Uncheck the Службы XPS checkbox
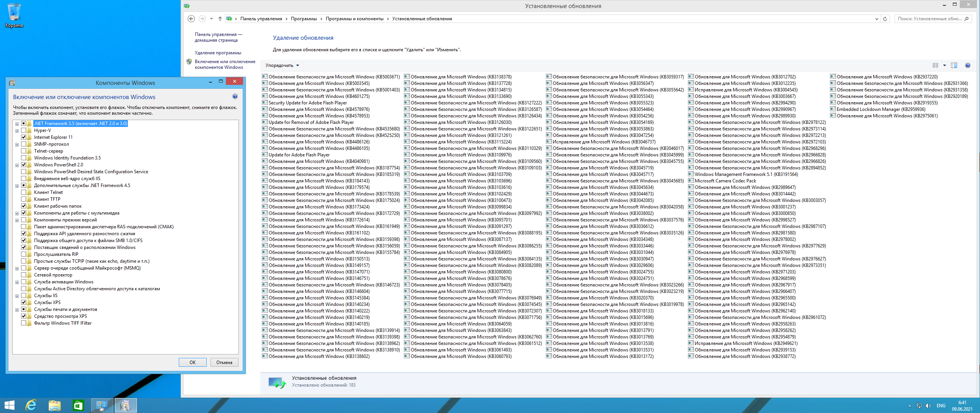This screenshot has width=980, height=413. coord(24,302)
